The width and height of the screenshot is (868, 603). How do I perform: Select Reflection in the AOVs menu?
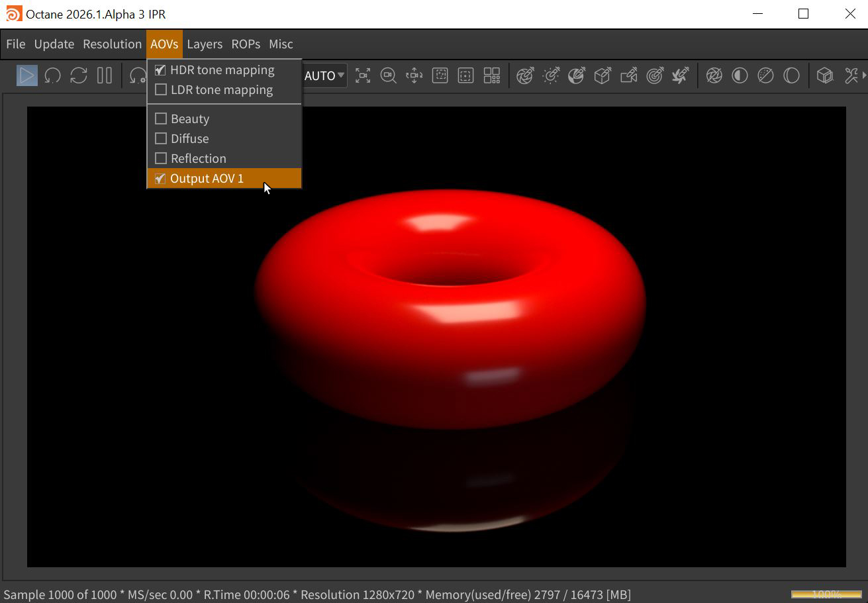pos(198,159)
